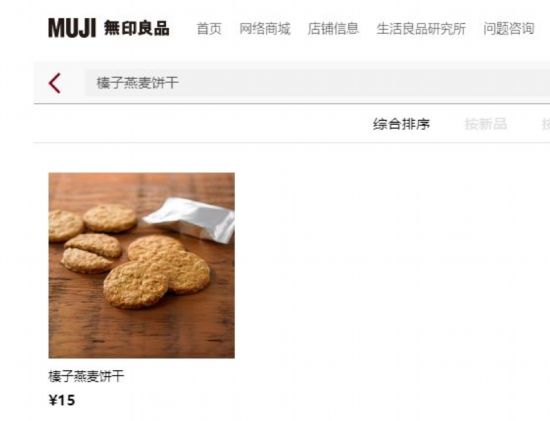Sort results by 综合排序
550x421 pixels.
point(402,124)
